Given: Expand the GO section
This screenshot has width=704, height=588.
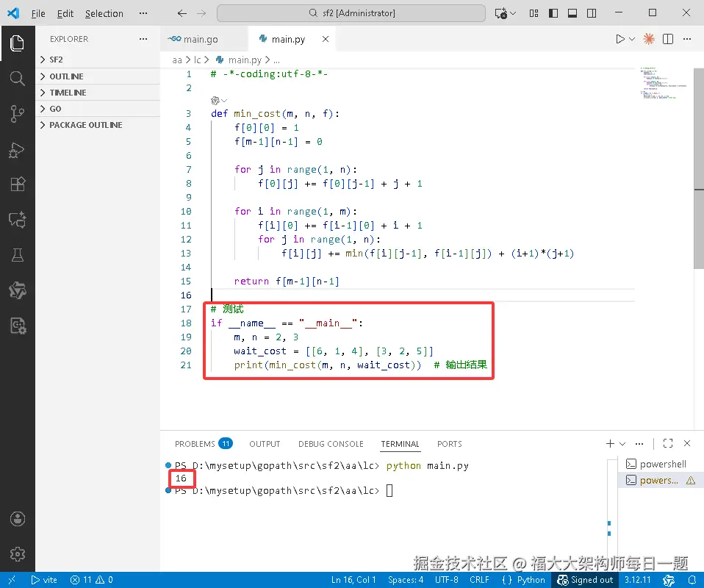Looking at the screenshot, I should (98, 109).
